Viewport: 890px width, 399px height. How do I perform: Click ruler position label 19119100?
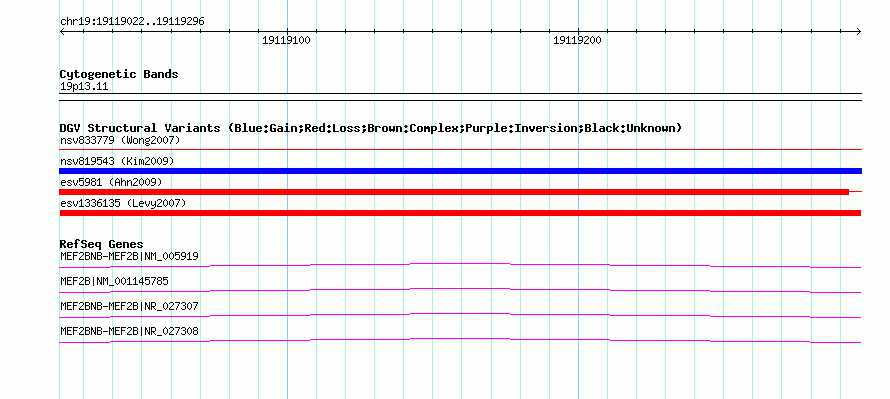[286, 41]
